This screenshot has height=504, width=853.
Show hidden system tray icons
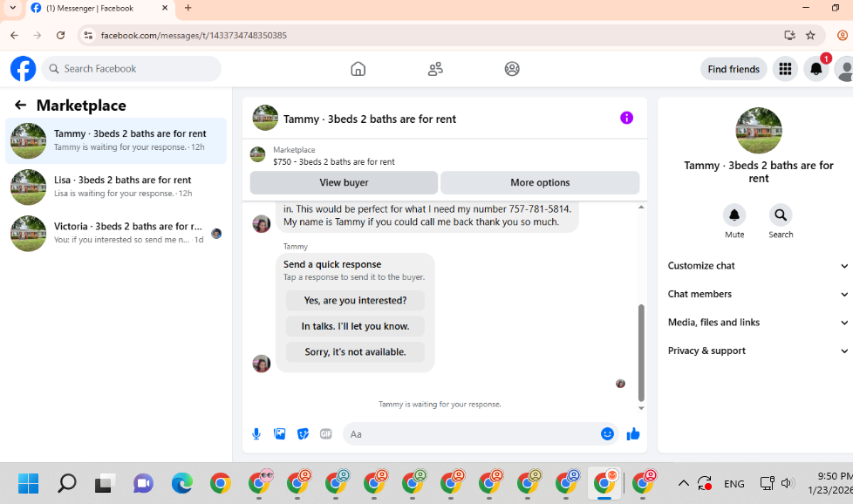point(683,483)
